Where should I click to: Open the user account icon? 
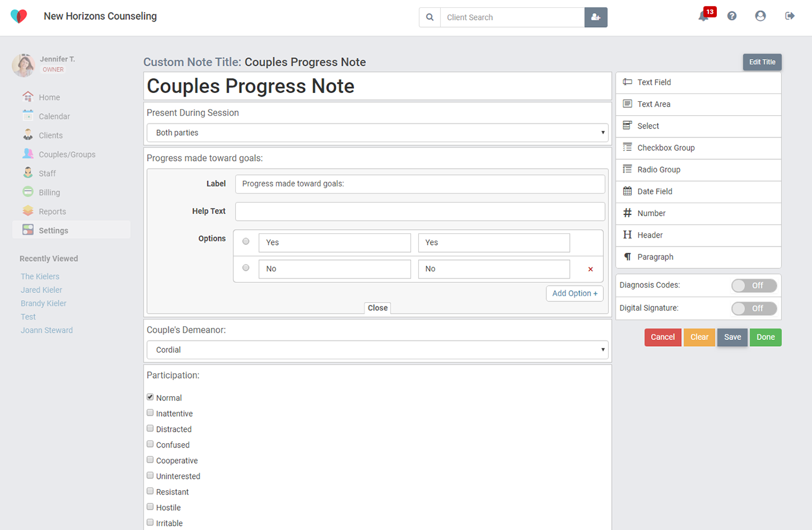(761, 16)
